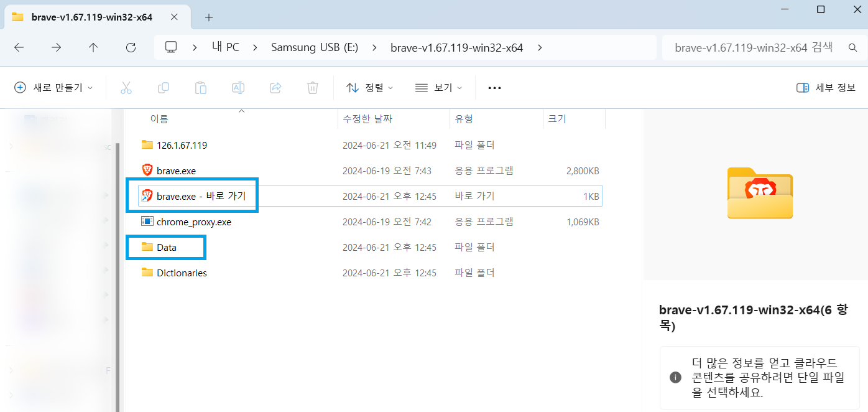868x412 pixels.
Task: Click the 2024-06-19 오전 7:43 date cell
Action: (x=387, y=171)
